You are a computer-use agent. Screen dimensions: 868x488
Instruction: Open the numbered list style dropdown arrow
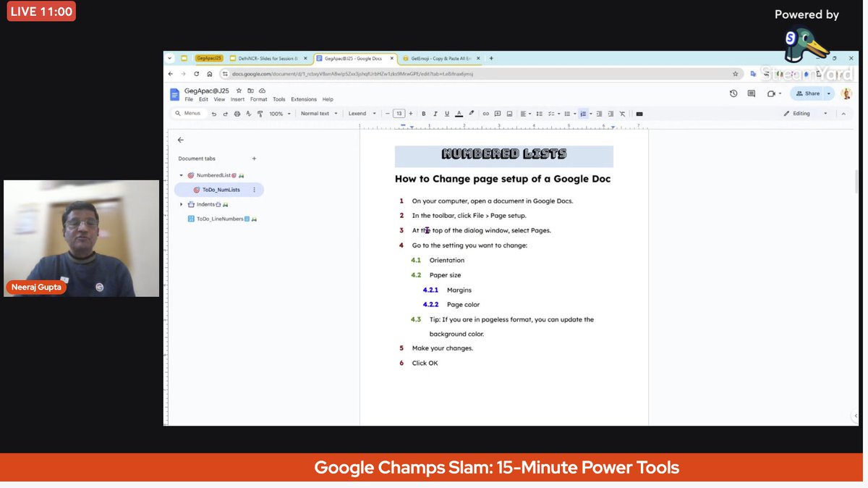tap(591, 114)
